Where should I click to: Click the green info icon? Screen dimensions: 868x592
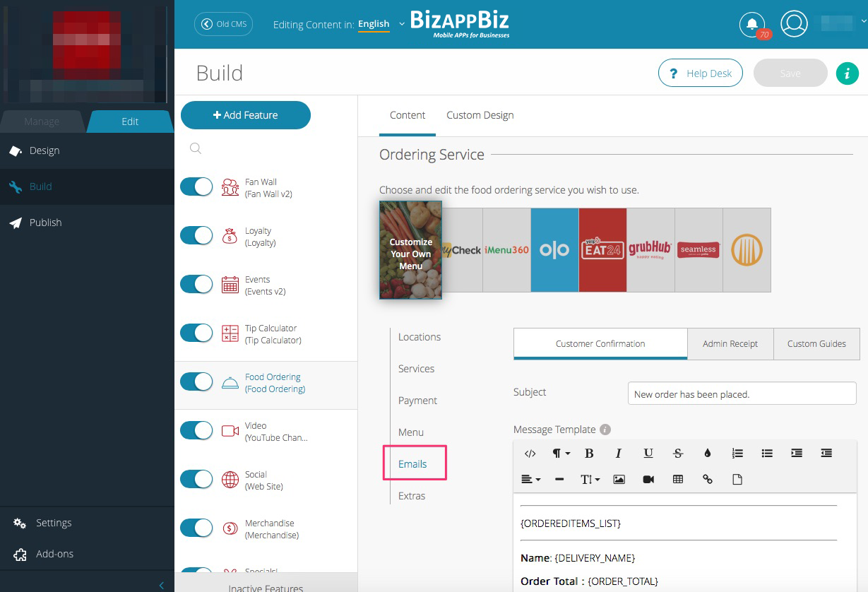point(847,73)
